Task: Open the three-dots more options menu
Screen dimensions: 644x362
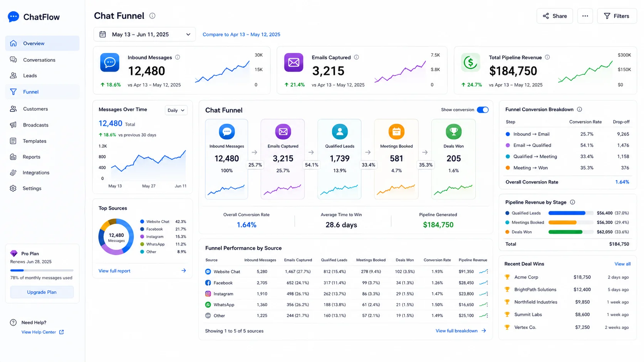Action: point(585,16)
